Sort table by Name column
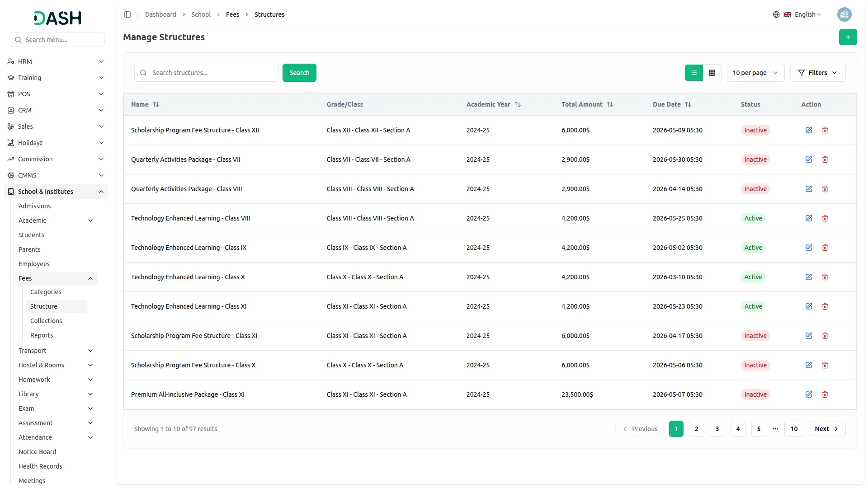 [145, 104]
